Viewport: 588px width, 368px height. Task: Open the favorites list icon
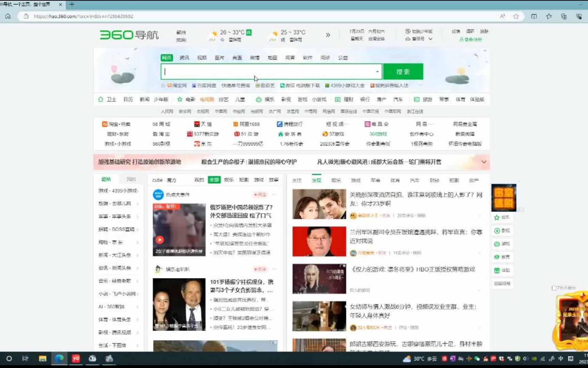click(549, 16)
